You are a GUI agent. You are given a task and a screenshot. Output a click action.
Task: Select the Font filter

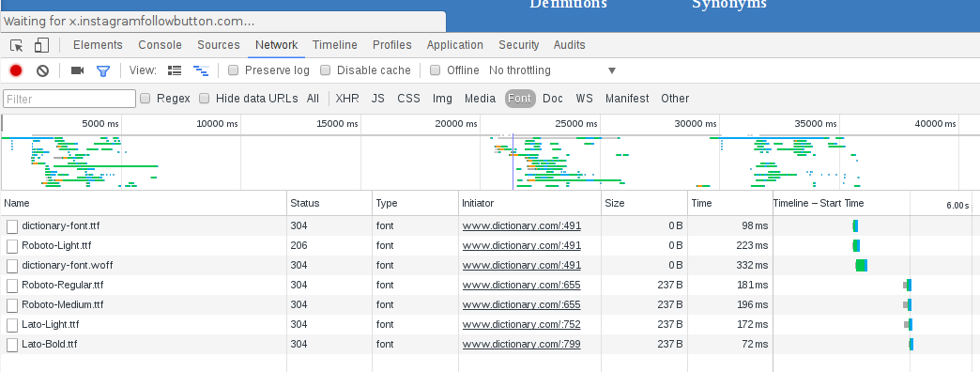pos(520,98)
